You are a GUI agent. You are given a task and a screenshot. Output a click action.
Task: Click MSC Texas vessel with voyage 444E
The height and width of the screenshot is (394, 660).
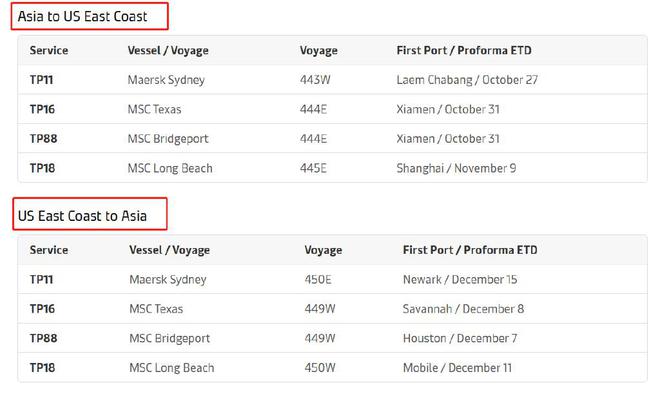154,109
